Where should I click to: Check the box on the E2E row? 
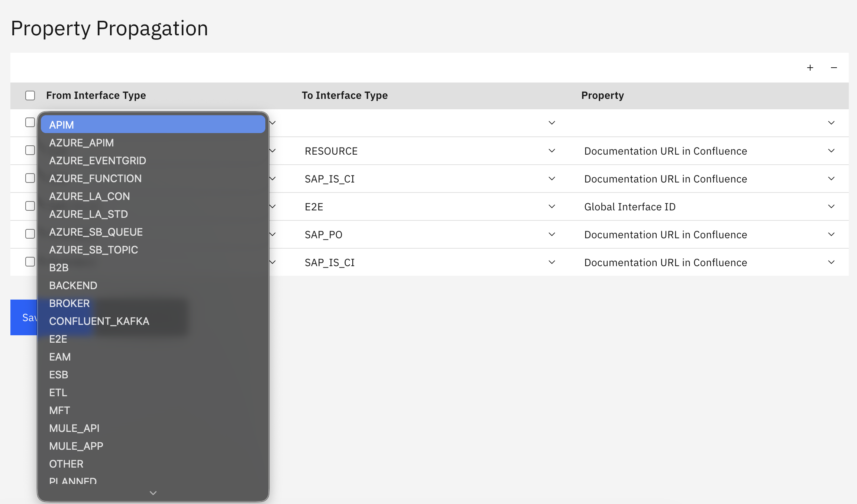tap(30, 206)
